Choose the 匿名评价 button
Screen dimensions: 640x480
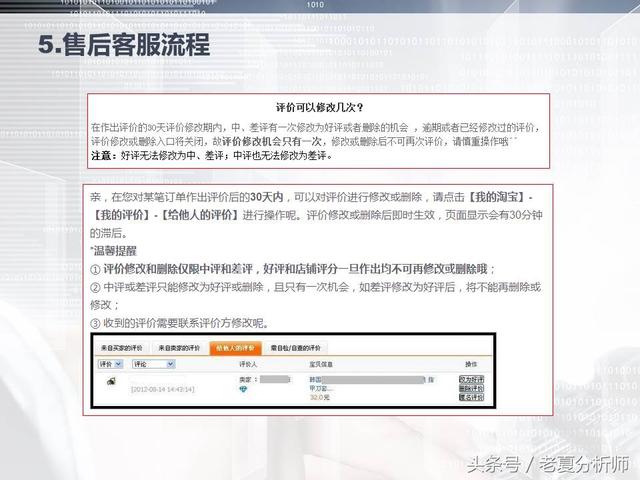pos(471,398)
